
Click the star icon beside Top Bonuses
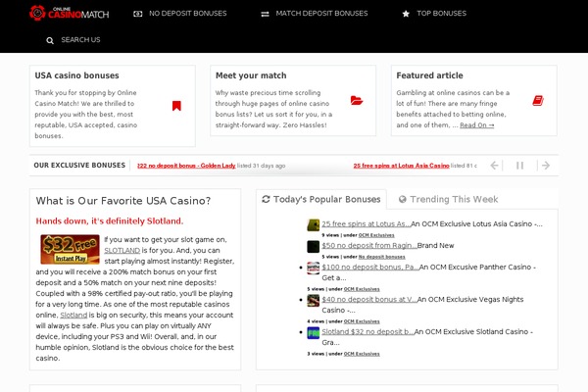pyautogui.click(x=406, y=14)
